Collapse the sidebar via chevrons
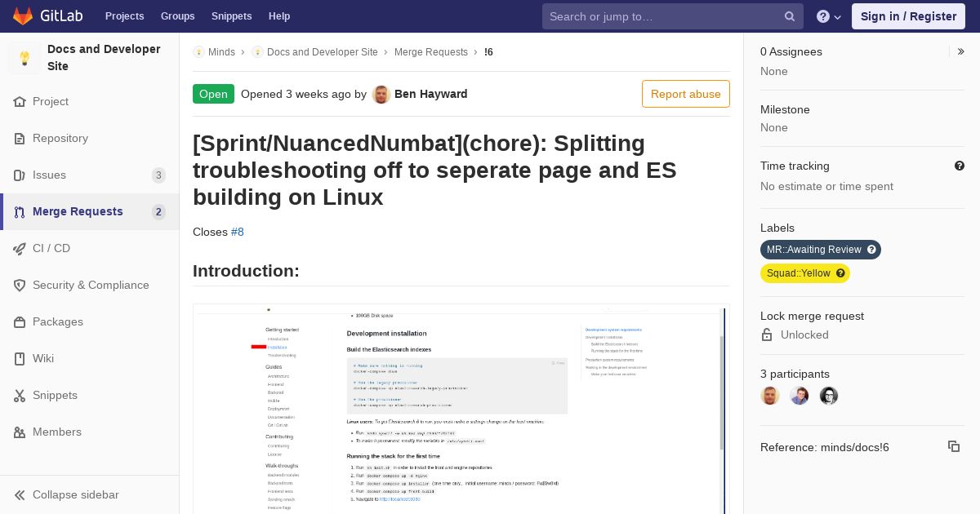The width and height of the screenshot is (980, 514). tap(20, 495)
